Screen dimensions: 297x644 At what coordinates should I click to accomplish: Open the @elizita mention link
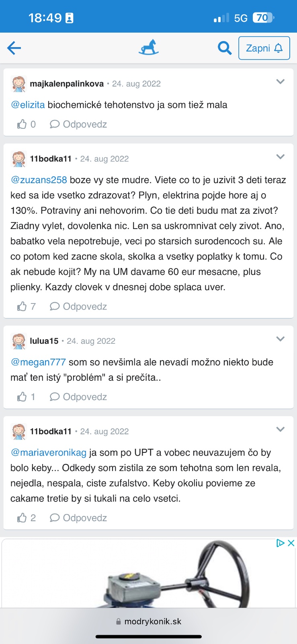coord(28,105)
